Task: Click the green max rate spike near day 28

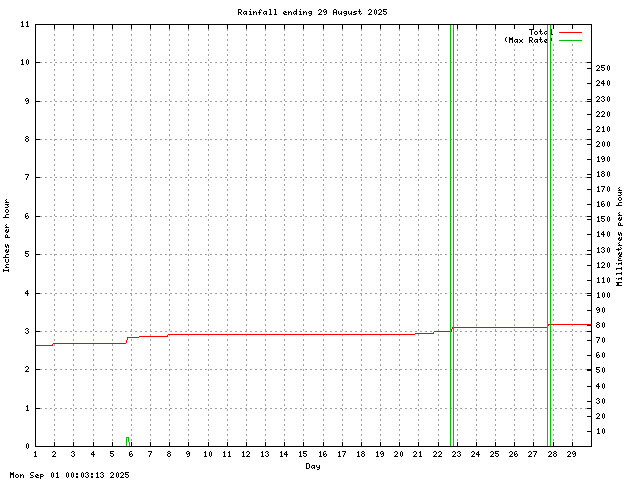Action: [549, 235]
